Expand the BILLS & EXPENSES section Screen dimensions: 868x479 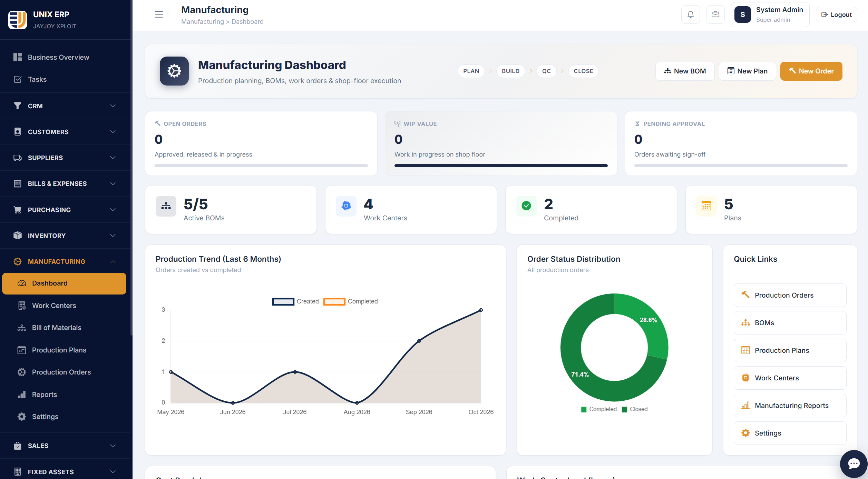pos(65,183)
